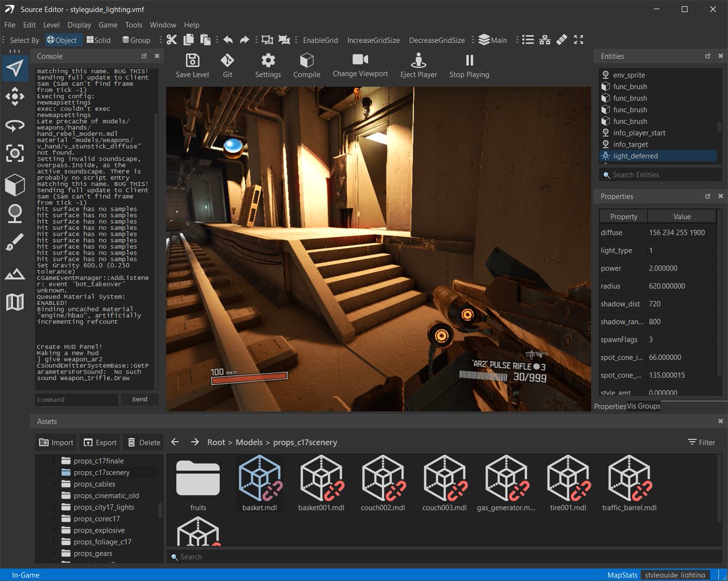728x581 pixels.
Task: Select the arrow selection tool in left sidebar
Action: 15,68
